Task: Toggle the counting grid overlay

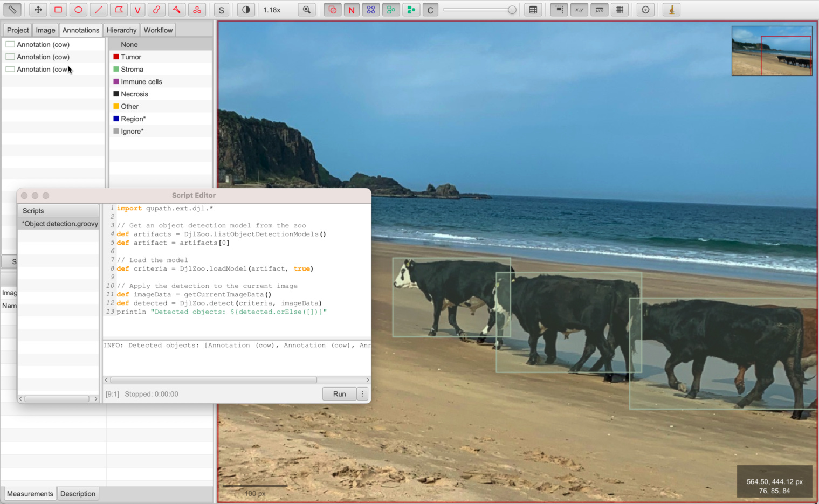Action: coord(620,10)
